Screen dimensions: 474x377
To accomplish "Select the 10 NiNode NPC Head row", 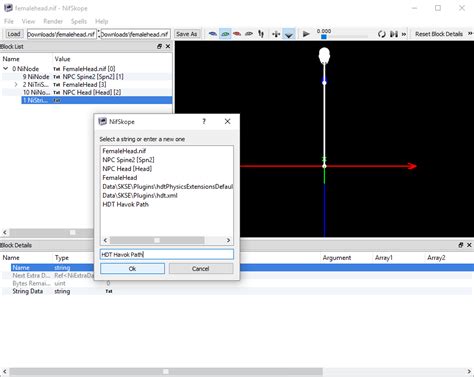I will point(87,92).
